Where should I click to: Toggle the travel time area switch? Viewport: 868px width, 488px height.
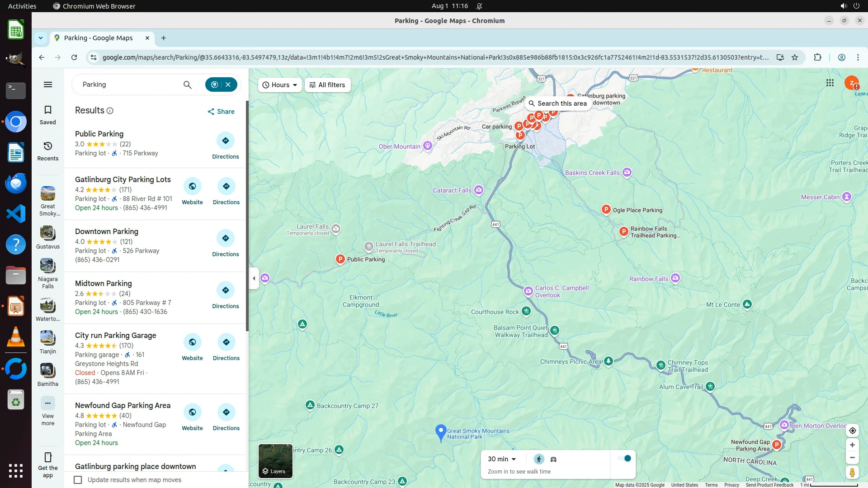tap(624, 459)
